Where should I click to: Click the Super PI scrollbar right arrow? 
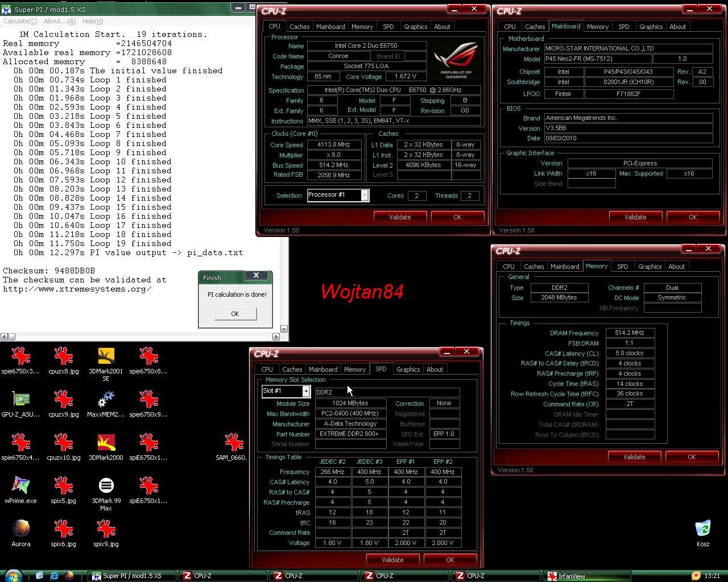tap(276, 337)
